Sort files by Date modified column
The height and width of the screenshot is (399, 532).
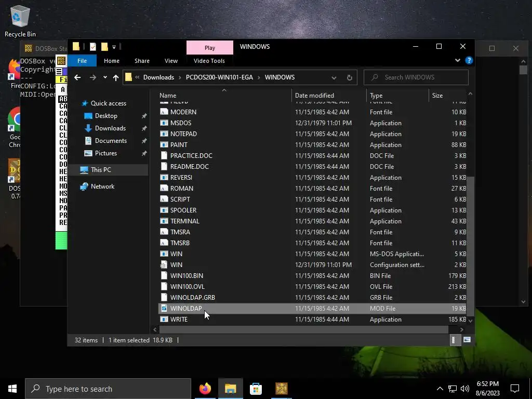(329, 96)
